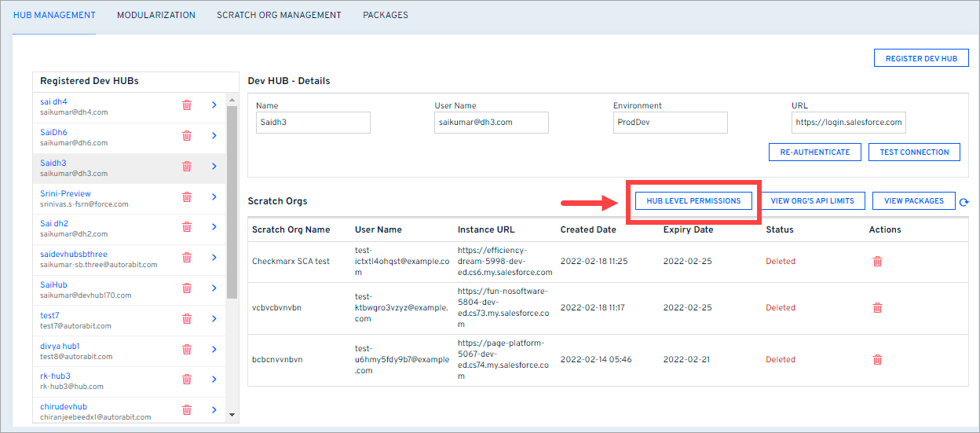This screenshot has height=433, width=980.
Task: Expand the divya hub1 chevron
Action: coord(214,349)
